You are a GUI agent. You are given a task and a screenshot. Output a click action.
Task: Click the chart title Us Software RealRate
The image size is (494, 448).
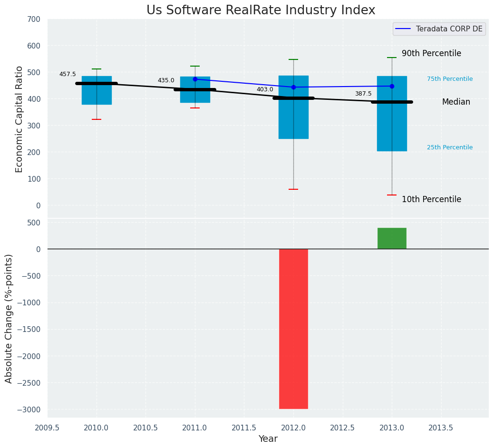point(261,10)
